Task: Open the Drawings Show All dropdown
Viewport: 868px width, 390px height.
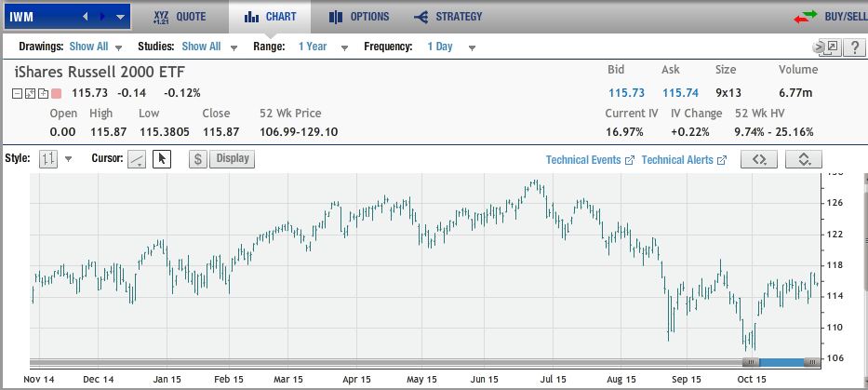Action: 95,47
